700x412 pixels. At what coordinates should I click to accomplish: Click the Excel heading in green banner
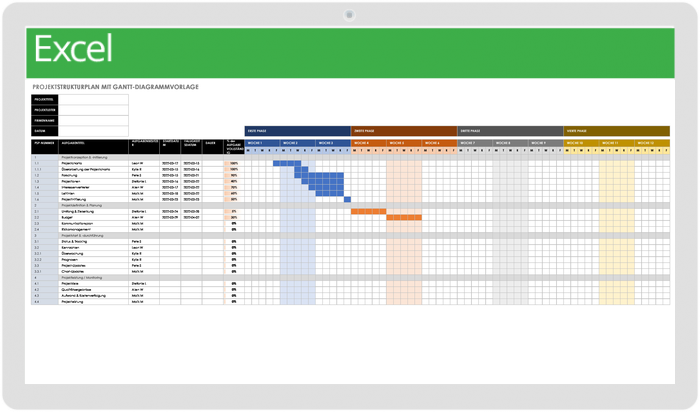tap(73, 49)
